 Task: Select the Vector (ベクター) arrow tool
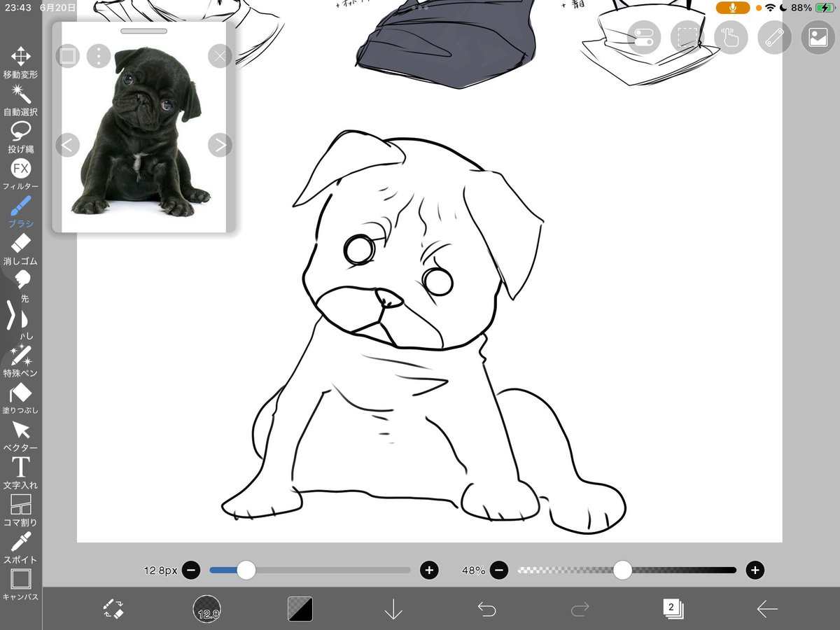pos(21,435)
